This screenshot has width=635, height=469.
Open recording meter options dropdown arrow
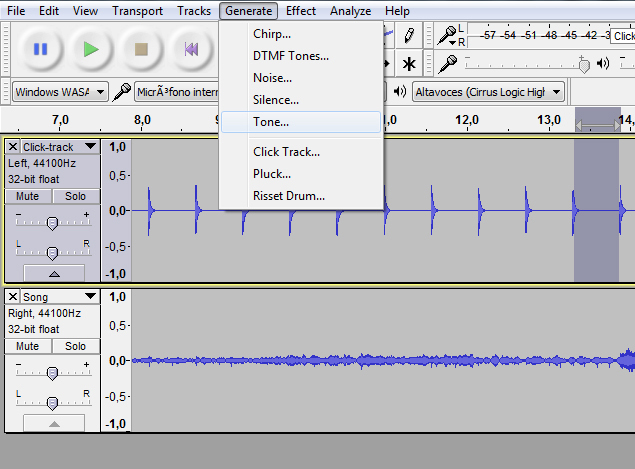click(x=452, y=42)
